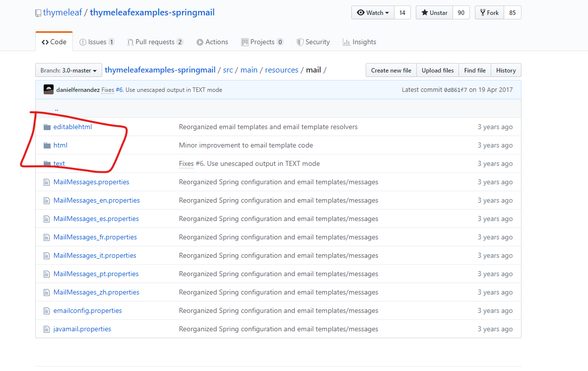Open the commit History
Viewport: 588px width, 371px height.
[x=506, y=70]
